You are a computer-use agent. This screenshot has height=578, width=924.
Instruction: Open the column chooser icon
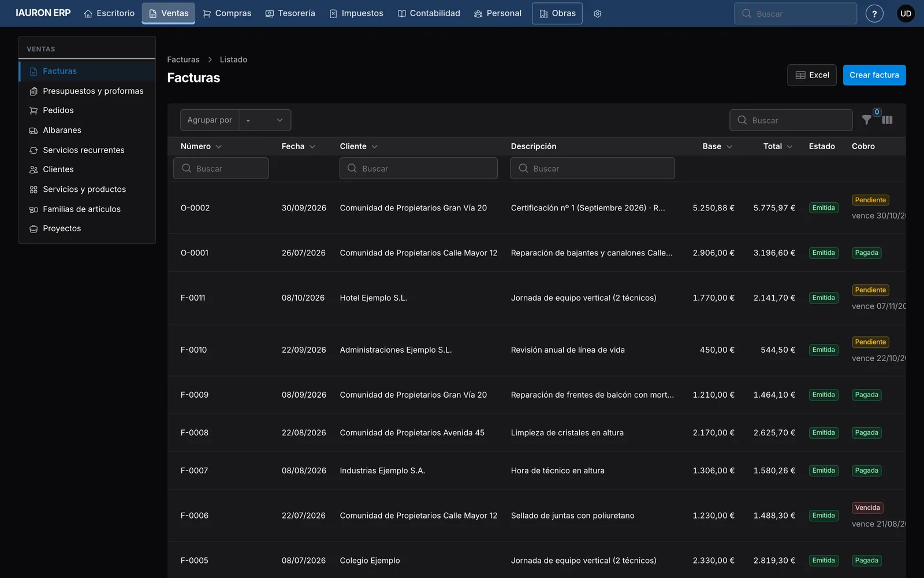pyautogui.click(x=887, y=120)
